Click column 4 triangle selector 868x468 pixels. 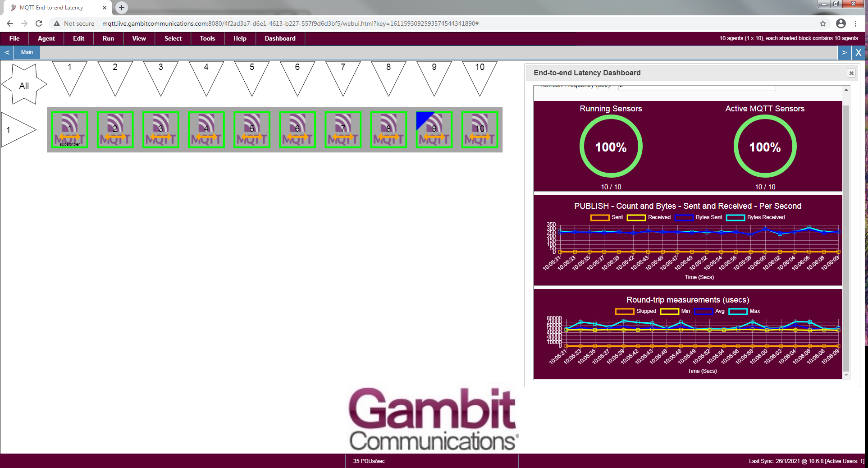(x=206, y=75)
